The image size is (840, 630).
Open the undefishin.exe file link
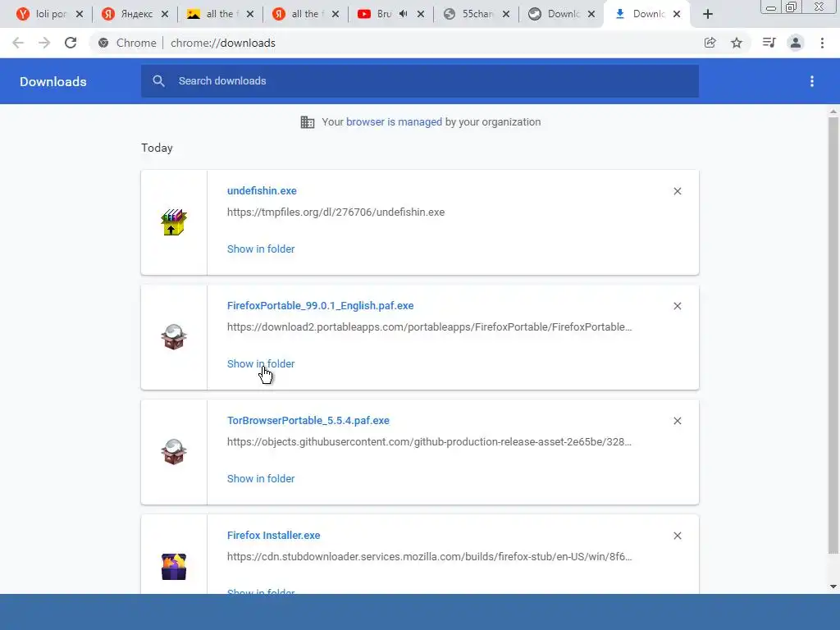[x=262, y=190]
